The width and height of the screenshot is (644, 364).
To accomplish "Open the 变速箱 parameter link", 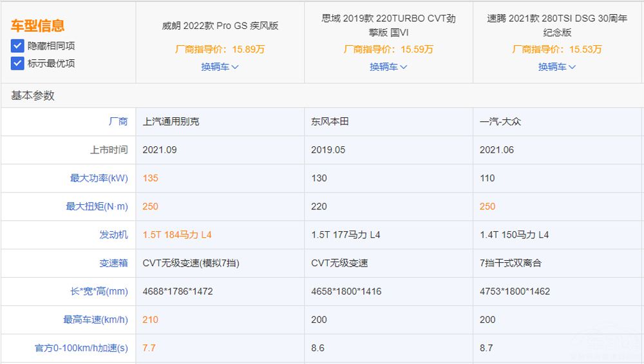I will tap(113, 263).
